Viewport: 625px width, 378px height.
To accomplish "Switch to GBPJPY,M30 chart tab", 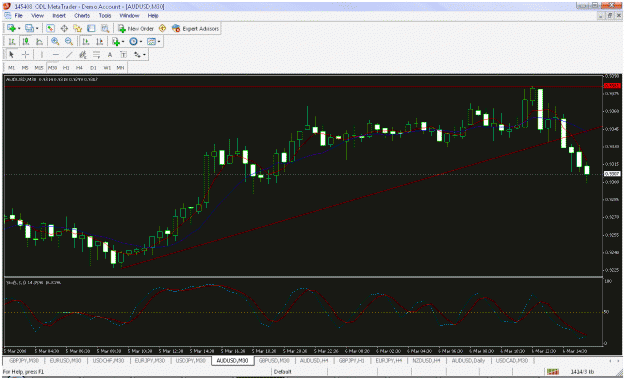I will pyautogui.click(x=24, y=360).
